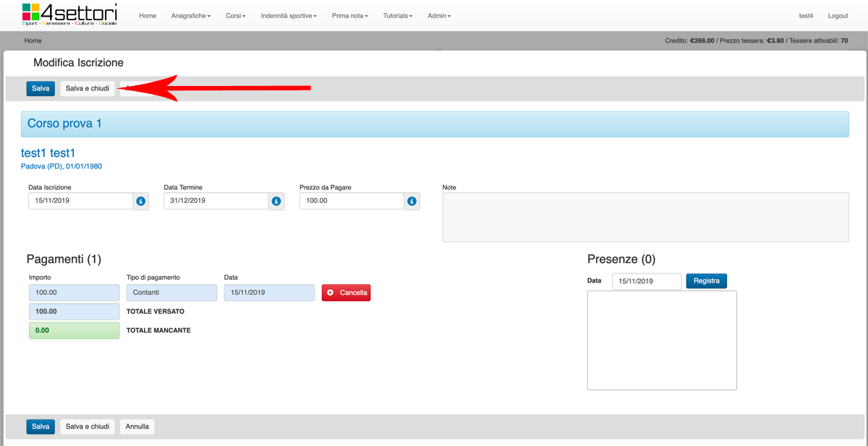Click info icon next to Prezzo da Pagare
The height and width of the screenshot is (446, 868).
tap(412, 201)
